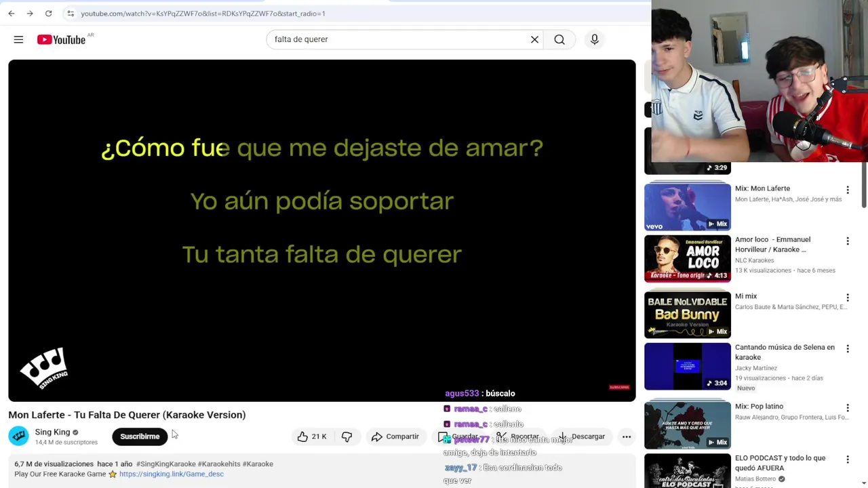Share video using Compartir button
The width and height of the screenshot is (868, 488).
[x=395, y=436]
